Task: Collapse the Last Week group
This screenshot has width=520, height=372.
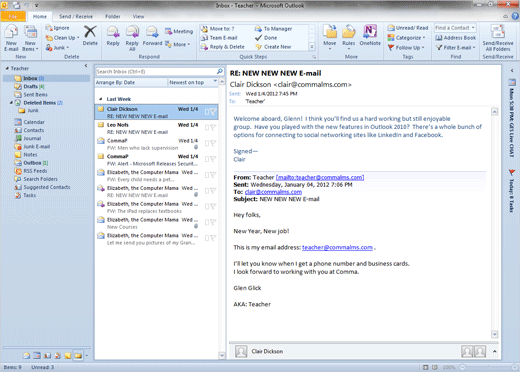Action: 101,99
